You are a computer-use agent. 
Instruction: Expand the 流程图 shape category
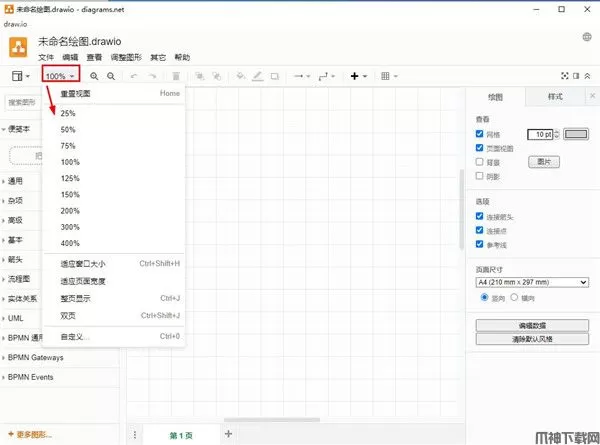(x=20, y=278)
